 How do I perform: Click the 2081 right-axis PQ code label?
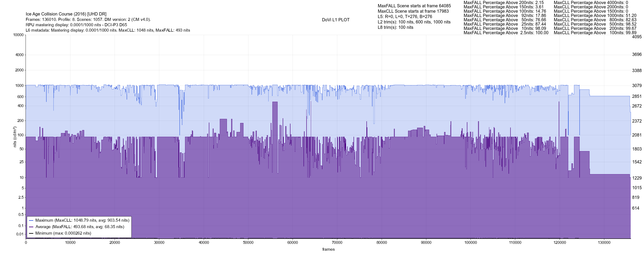pyautogui.click(x=636, y=135)
